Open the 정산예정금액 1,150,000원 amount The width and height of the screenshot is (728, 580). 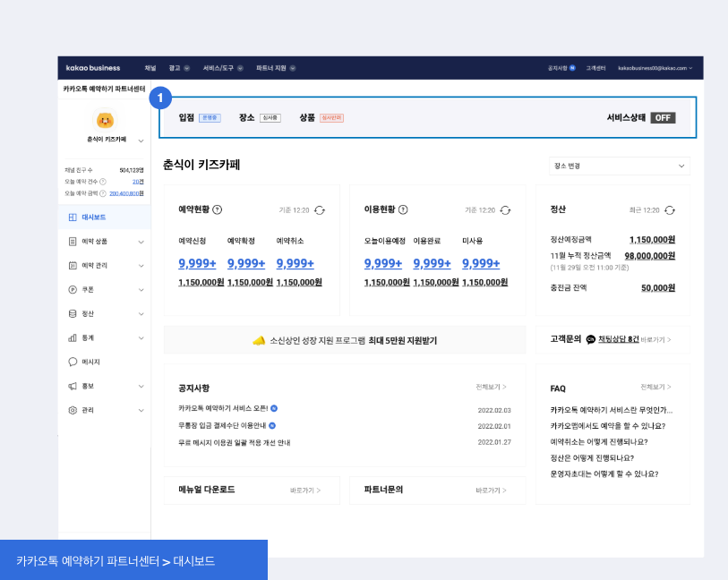coord(652,239)
